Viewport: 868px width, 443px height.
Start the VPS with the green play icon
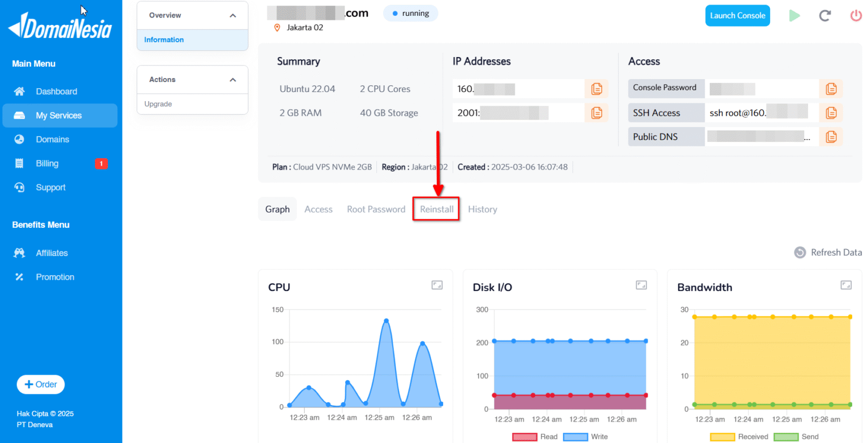[794, 16]
